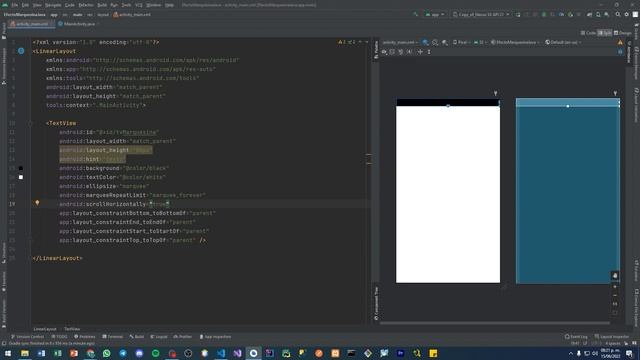The width and height of the screenshot is (640, 360).
Task: Collapse the LinearLayout element fold arrow
Action: tap(31, 51)
